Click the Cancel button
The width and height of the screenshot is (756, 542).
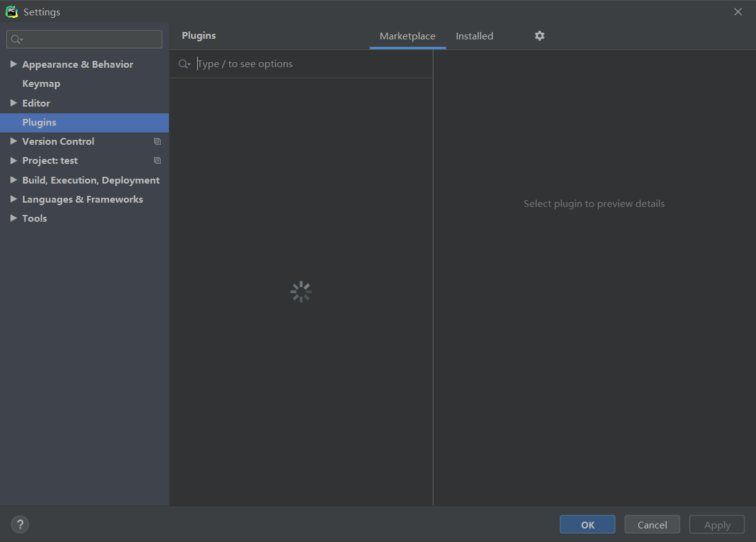pyautogui.click(x=652, y=525)
